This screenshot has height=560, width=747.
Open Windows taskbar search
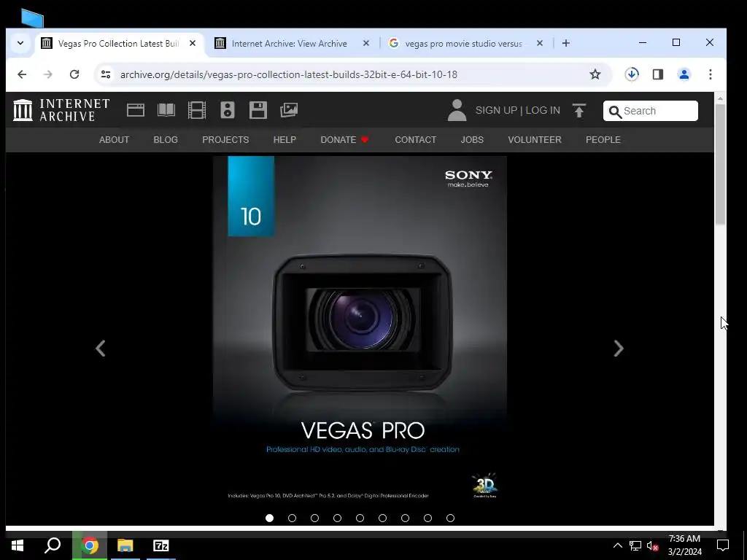pos(53,545)
